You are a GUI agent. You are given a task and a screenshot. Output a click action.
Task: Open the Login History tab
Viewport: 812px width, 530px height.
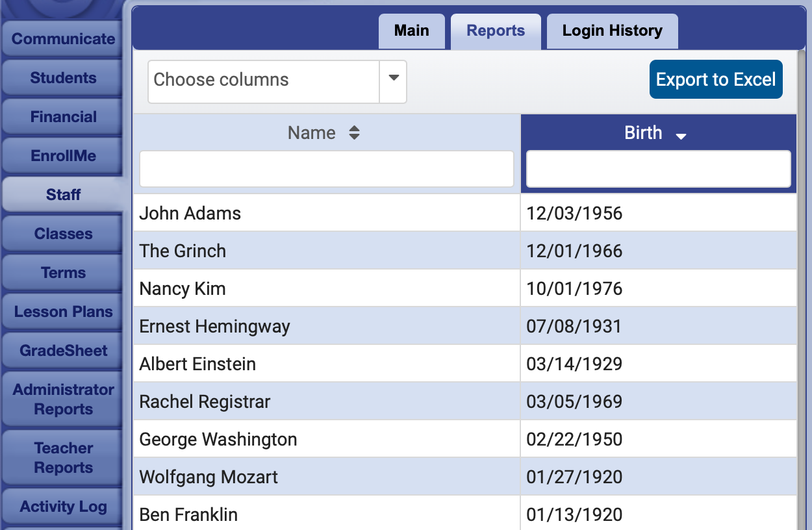point(612,31)
